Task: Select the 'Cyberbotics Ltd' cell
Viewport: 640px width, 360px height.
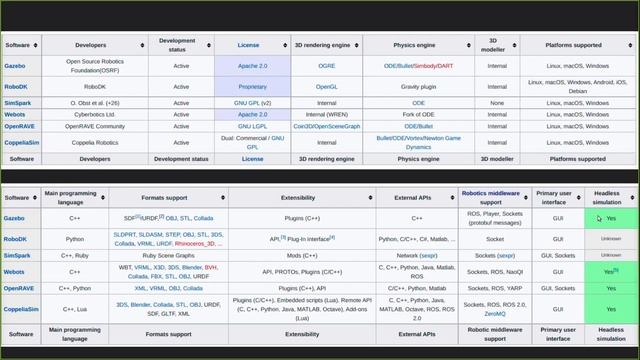Action: click(x=95, y=114)
